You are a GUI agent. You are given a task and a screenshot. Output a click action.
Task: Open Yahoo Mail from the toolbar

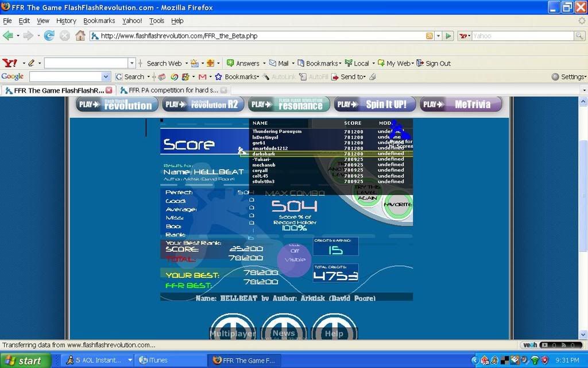point(279,63)
